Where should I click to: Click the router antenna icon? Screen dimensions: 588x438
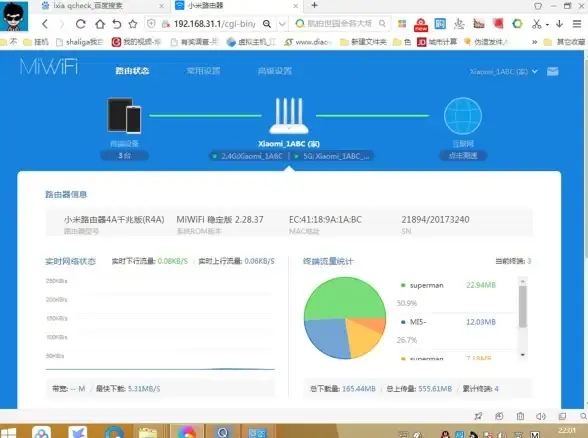click(x=289, y=116)
